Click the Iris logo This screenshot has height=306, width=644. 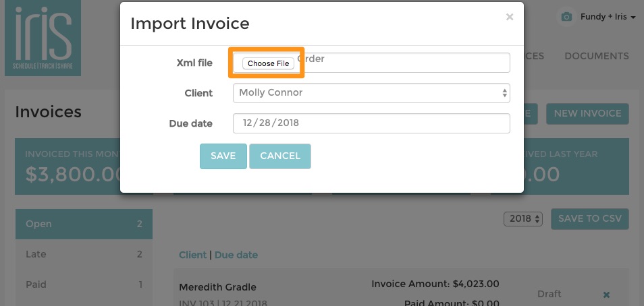(x=43, y=38)
